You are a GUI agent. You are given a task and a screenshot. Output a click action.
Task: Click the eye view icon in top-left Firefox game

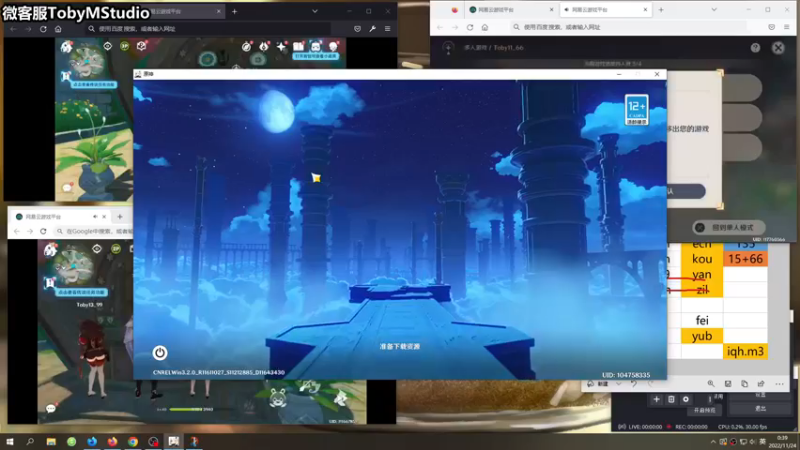click(107, 46)
